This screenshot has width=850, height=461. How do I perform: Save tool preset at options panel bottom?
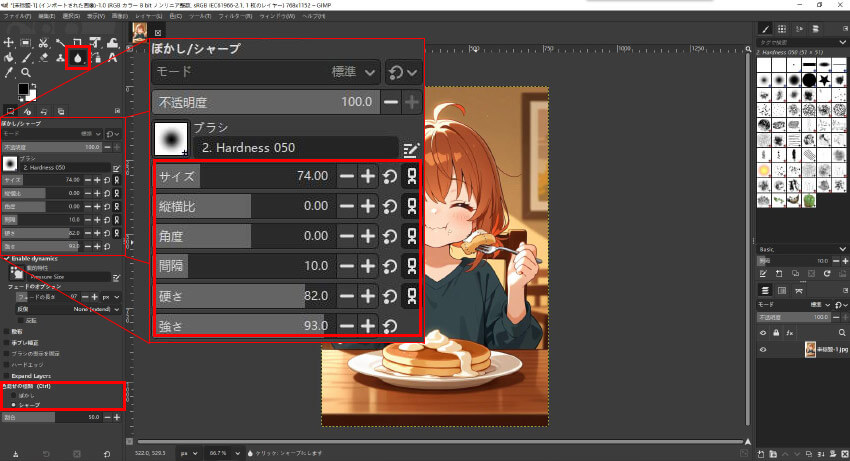[x=16, y=454]
